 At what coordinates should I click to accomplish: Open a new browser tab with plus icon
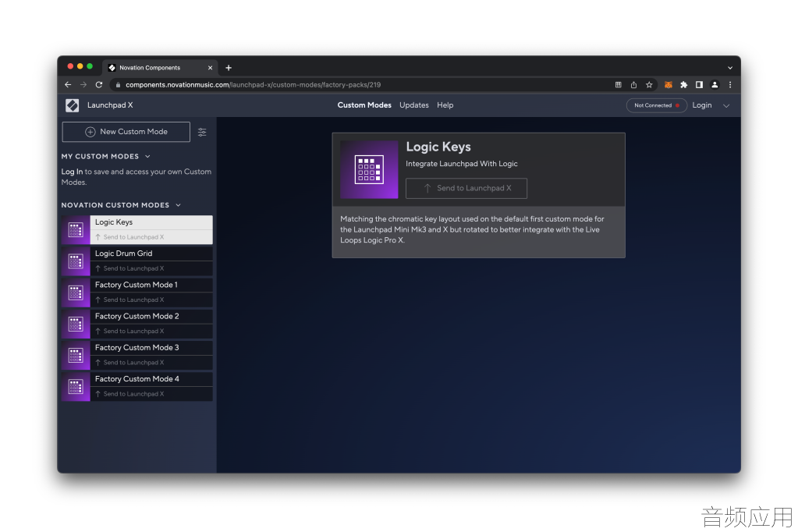[x=229, y=68]
